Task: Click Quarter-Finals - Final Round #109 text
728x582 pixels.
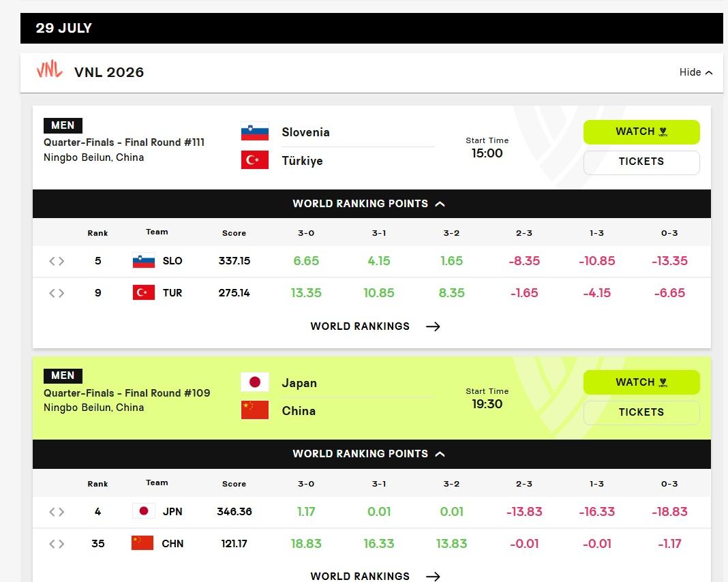Action: [127, 393]
